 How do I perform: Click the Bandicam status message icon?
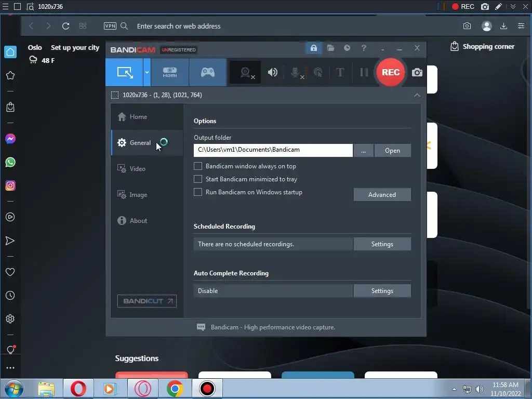(201, 327)
